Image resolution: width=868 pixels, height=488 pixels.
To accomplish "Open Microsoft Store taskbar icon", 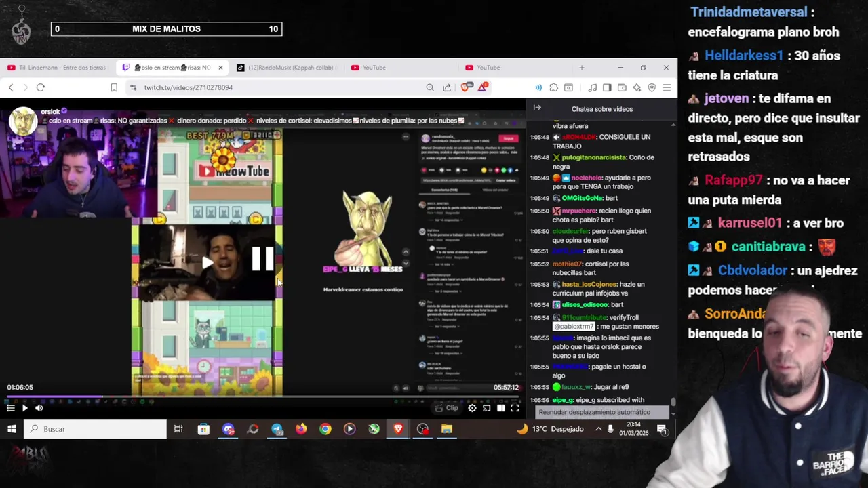I will point(203,429).
